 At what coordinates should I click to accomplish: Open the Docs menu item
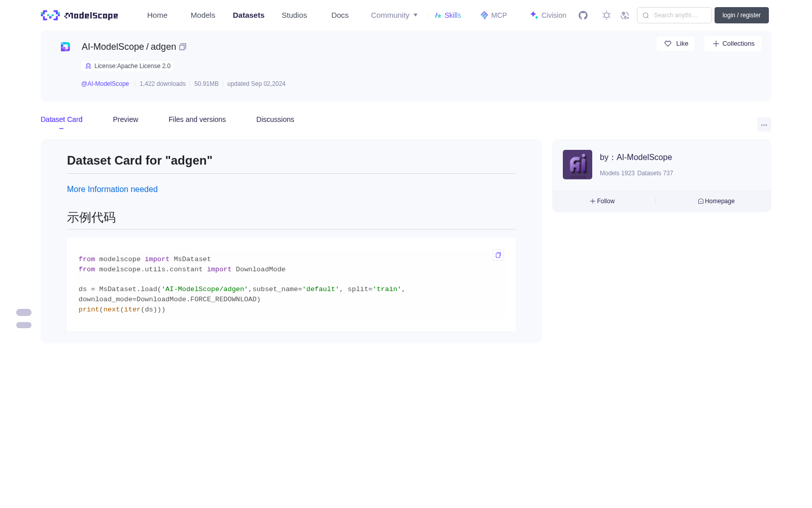[340, 15]
